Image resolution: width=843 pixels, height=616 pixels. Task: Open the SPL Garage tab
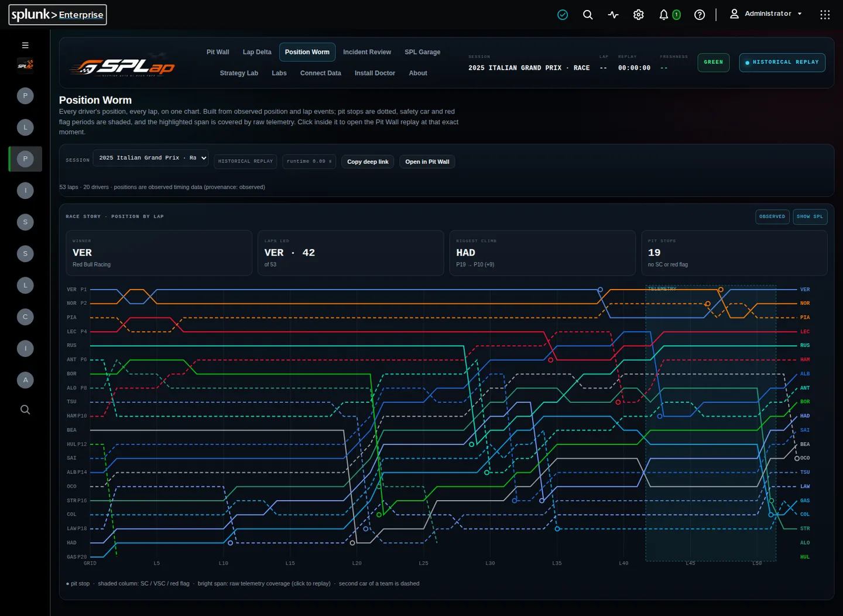423,52
